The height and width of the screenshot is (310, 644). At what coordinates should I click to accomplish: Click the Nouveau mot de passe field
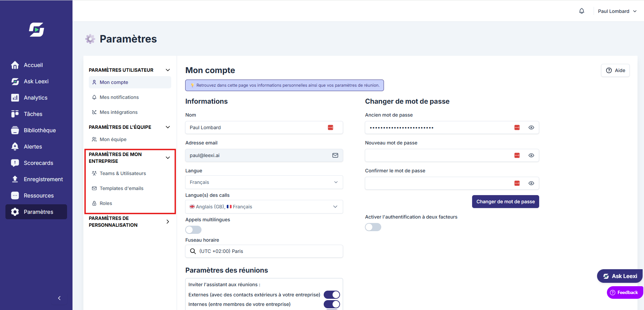point(452,155)
